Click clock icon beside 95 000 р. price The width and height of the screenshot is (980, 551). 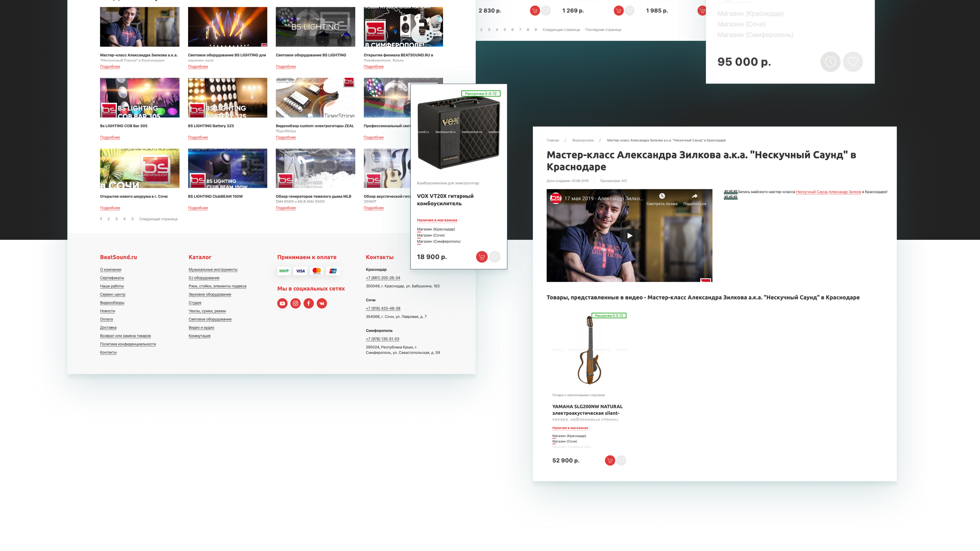(x=830, y=61)
